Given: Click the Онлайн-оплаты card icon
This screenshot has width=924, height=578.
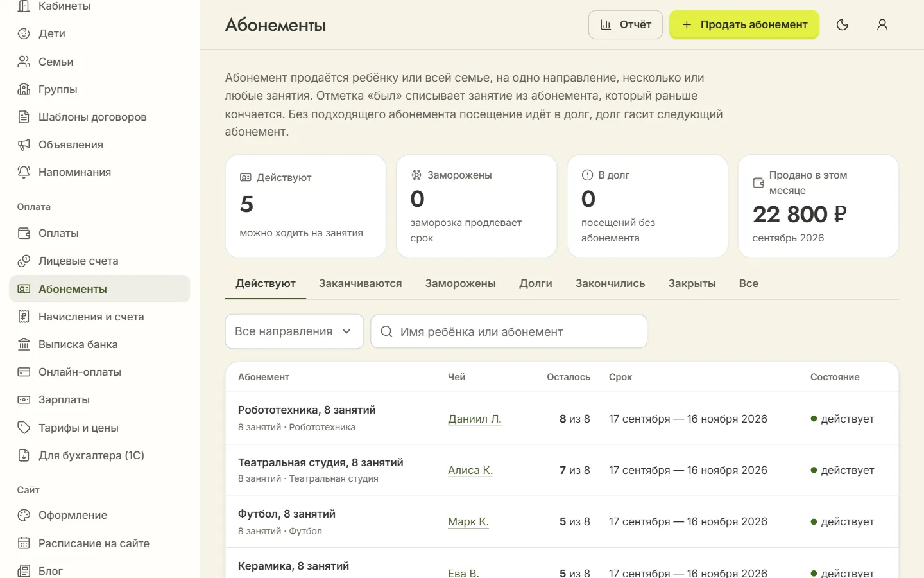Looking at the screenshot, I should click(x=24, y=372).
